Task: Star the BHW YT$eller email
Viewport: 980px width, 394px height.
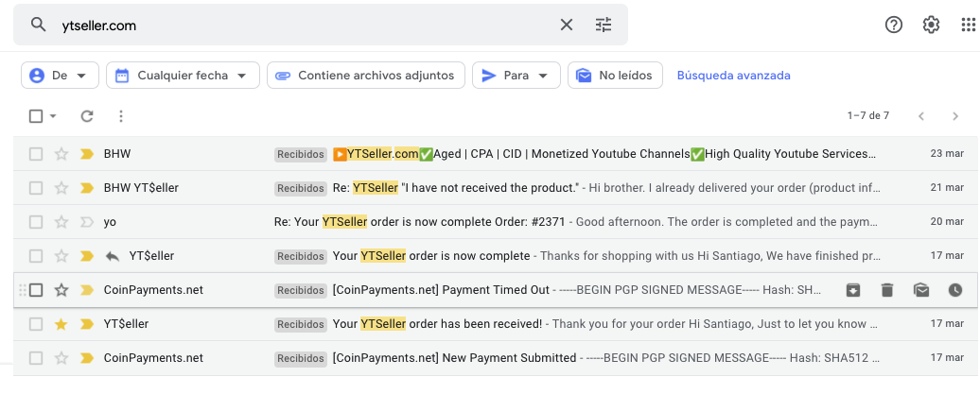Action: (61, 187)
